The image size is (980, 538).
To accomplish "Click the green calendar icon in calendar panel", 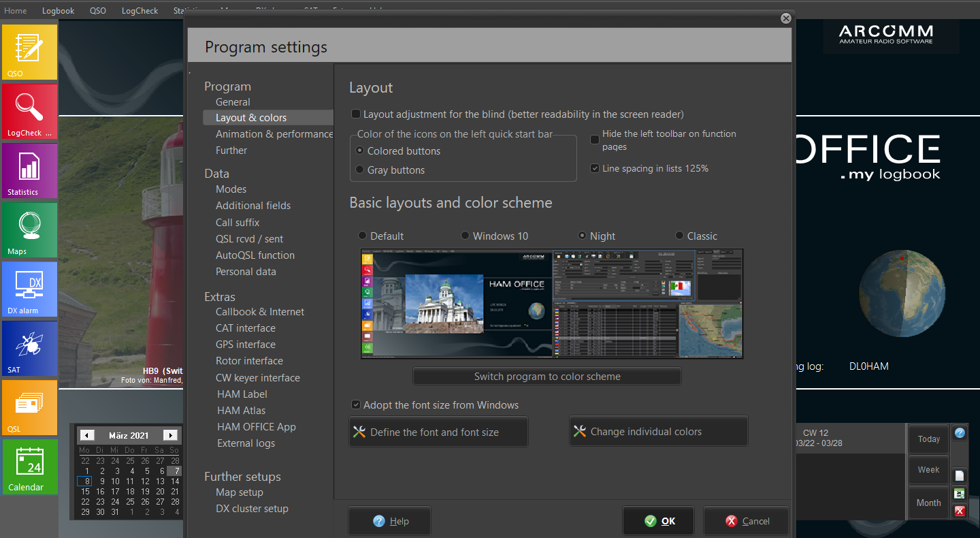I will (x=960, y=493).
